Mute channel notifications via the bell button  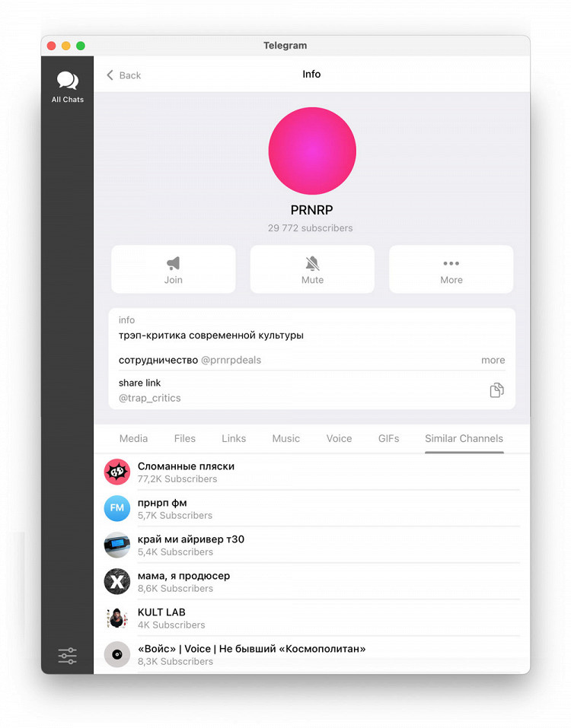(x=312, y=269)
